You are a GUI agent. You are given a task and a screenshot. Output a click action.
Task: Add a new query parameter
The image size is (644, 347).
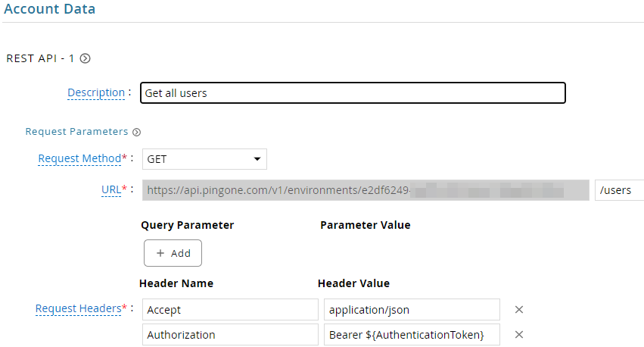click(x=173, y=253)
